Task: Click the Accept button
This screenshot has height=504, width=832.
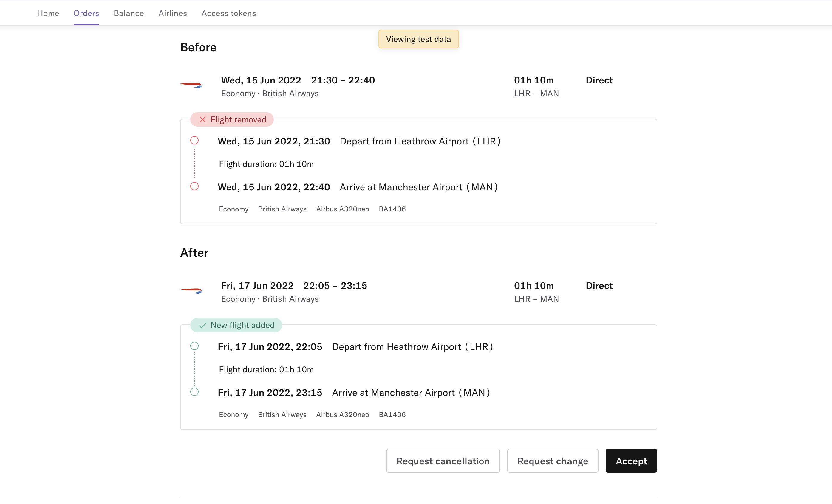Action: click(x=631, y=461)
